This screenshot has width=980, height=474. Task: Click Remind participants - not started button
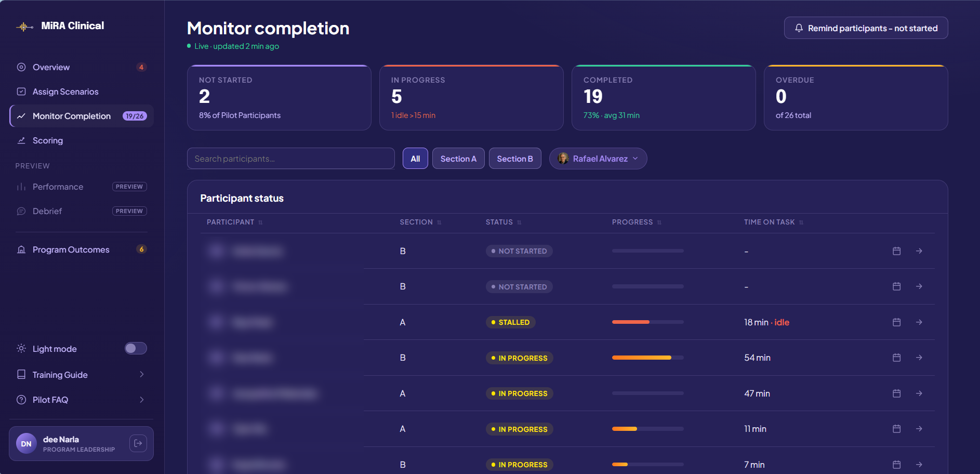(x=866, y=28)
